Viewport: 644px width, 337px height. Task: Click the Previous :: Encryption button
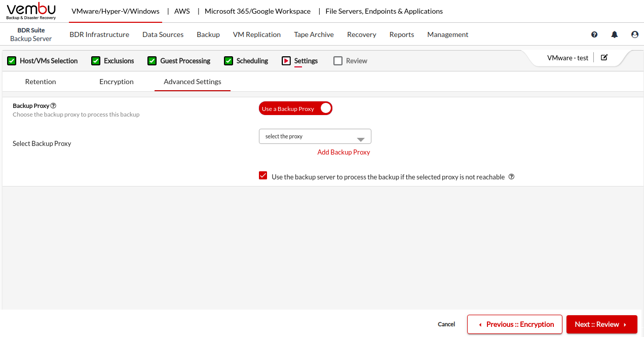pos(515,324)
